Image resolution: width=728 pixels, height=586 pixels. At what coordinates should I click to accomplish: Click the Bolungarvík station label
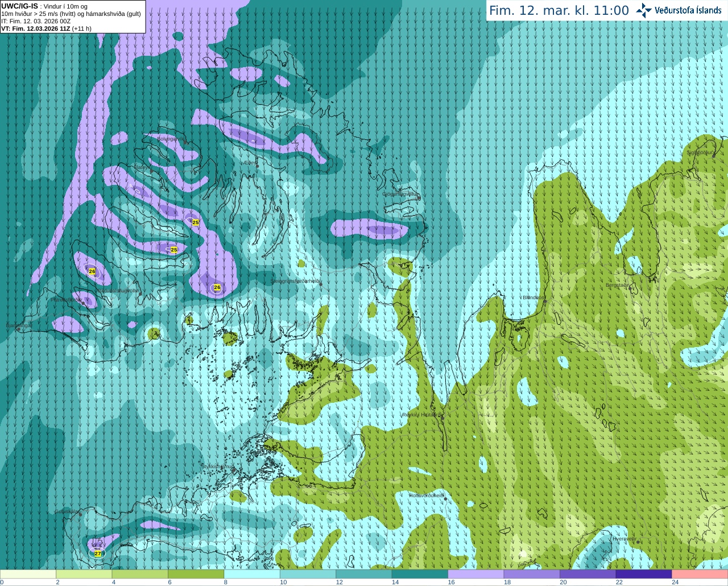170,139
